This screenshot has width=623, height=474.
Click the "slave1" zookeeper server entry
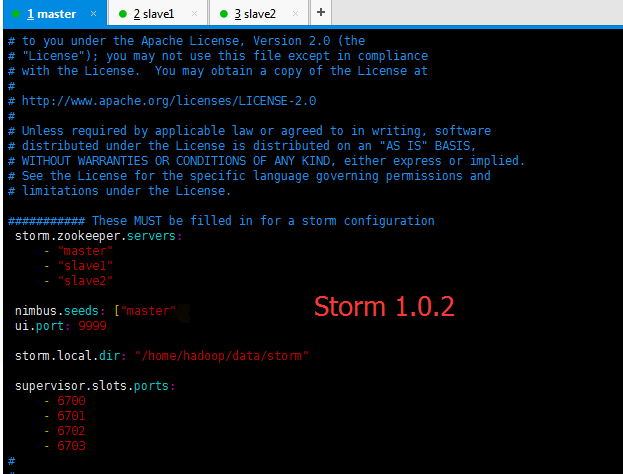[x=85, y=266]
